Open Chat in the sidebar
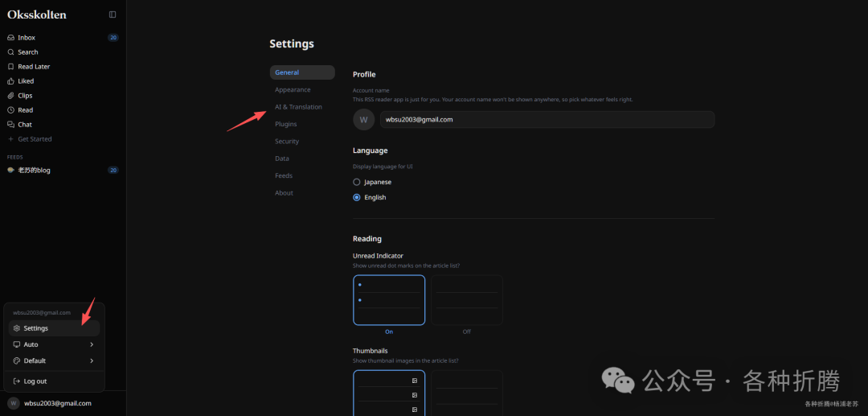This screenshot has height=416, width=868. pyautogui.click(x=63, y=125)
